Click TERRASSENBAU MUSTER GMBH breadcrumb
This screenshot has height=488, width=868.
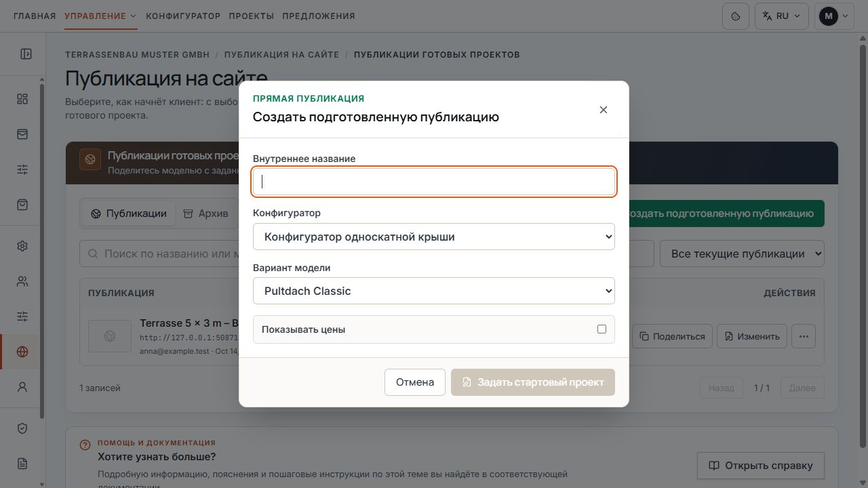pyautogui.click(x=138, y=54)
